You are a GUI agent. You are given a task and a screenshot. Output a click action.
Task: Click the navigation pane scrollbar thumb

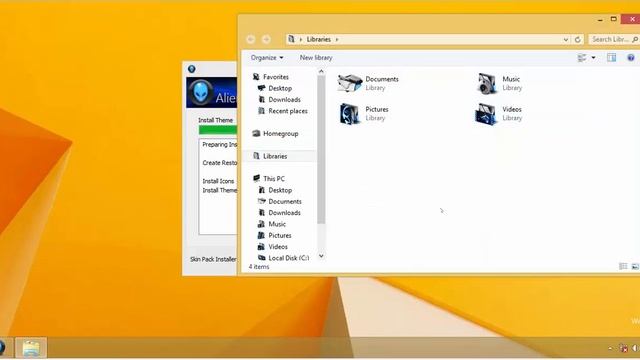point(321,149)
